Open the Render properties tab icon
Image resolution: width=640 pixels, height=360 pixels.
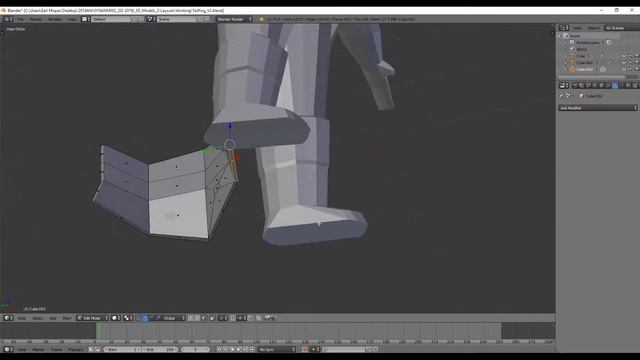[x=575, y=85]
